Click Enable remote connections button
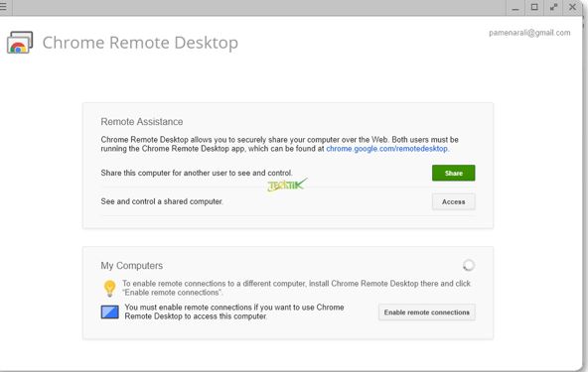The image size is (588, 372). coord(427,312)
